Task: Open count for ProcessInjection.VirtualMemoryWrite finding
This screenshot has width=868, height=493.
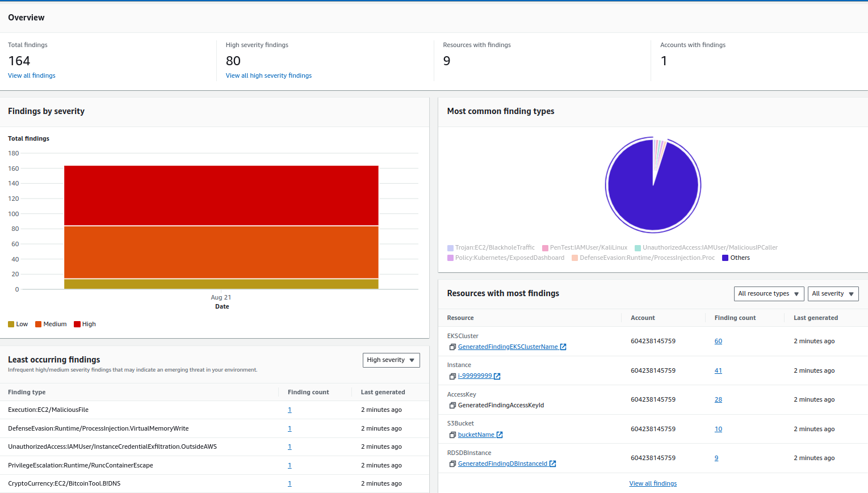Action: pyautogui.click(x=290, y=429)
